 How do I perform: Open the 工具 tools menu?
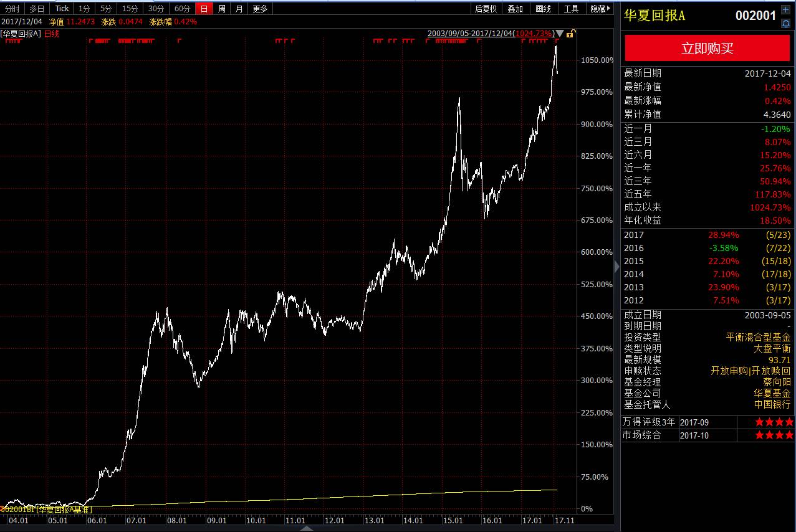coord(571,9)
